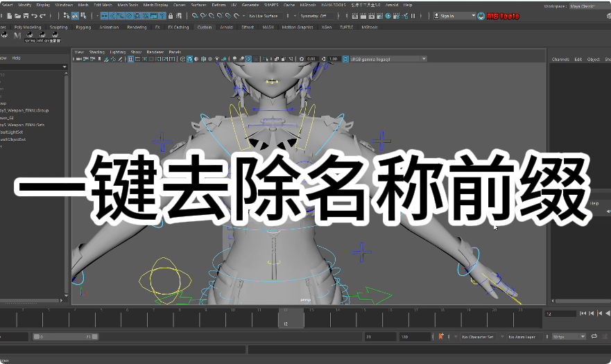Toggle the handle selection mask icon
The width and height of the screenshot is (611, 364).
click(x=104, y=16)
